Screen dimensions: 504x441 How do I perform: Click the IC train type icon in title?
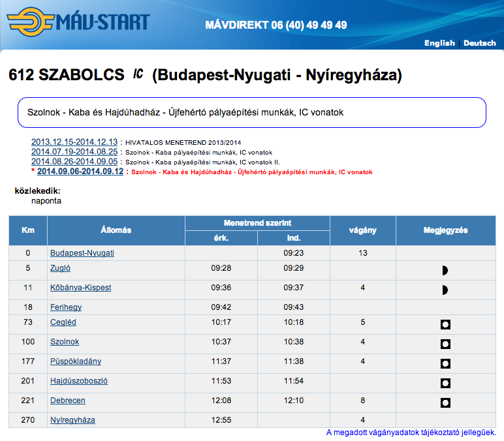pyautogui.click(x=138, y=74)
